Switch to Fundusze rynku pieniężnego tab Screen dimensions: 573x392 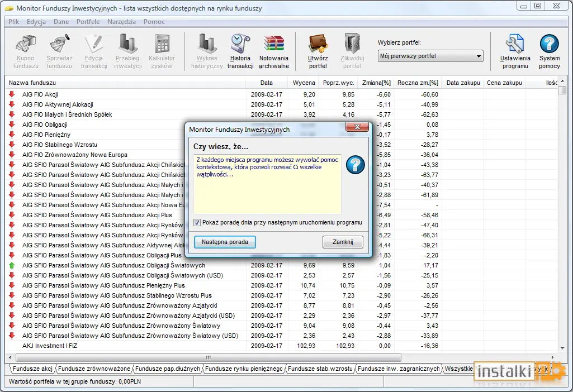244,369
